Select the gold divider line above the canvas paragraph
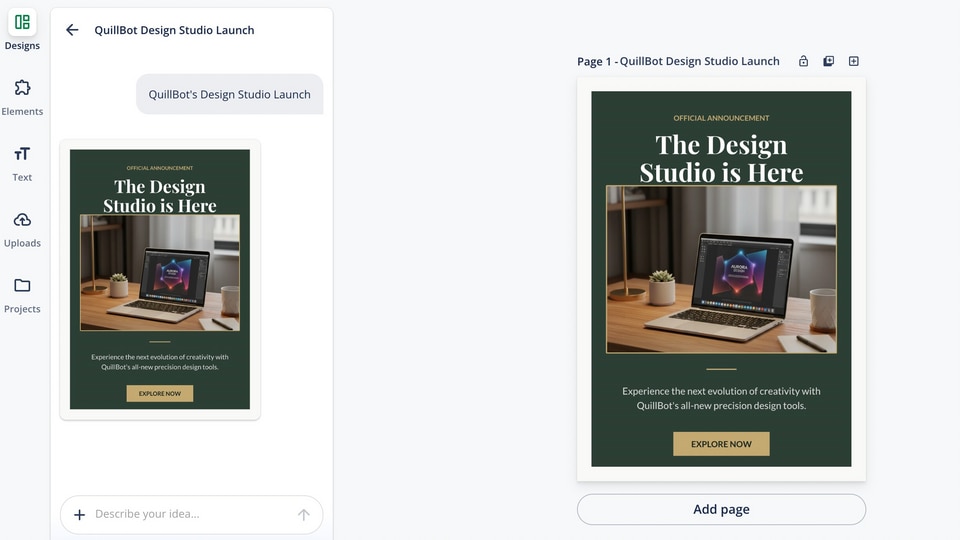Image resolution: width=960 pixels, height=540 pixels. (721, 369)
